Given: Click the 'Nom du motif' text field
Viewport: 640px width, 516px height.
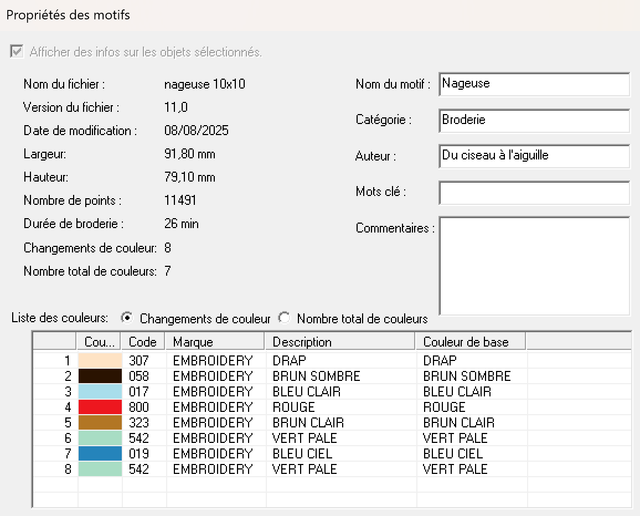Looking at the screenshot, I should pos(533,84).
